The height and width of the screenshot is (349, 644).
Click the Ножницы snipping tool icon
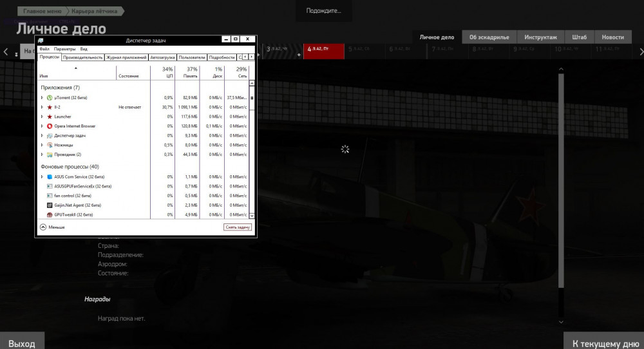coord(50,145)
